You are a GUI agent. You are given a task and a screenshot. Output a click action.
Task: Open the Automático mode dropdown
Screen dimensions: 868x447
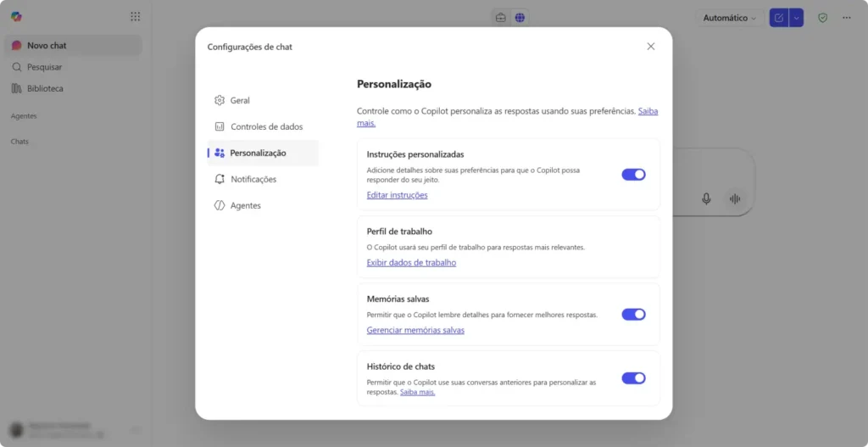730,18
